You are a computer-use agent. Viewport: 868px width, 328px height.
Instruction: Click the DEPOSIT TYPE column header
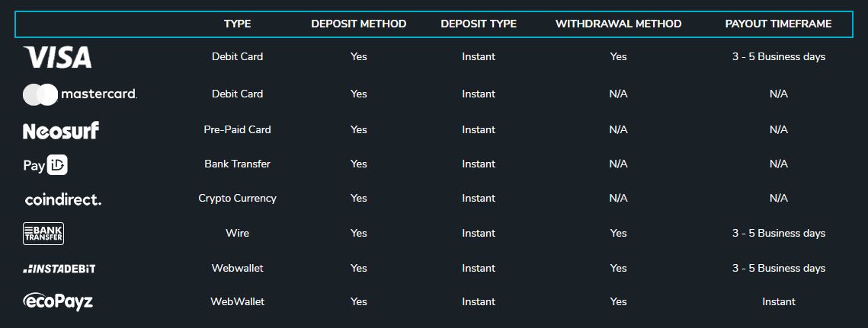click(x=479, y=24)
